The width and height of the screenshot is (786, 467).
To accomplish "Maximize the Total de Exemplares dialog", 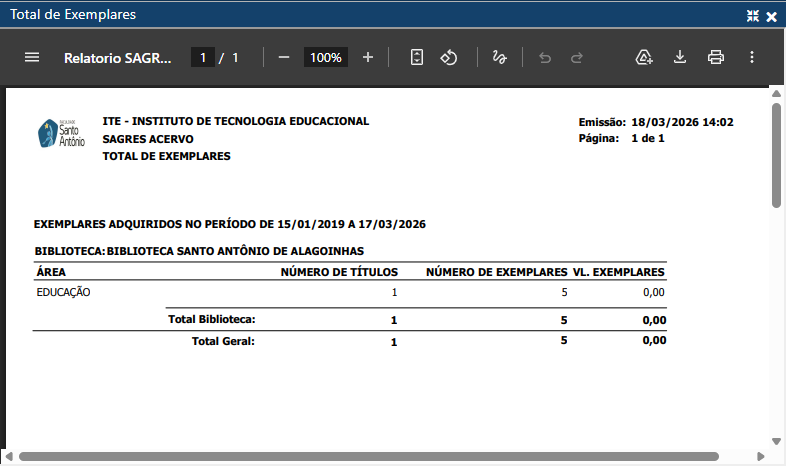I will (x=753, y=16).
